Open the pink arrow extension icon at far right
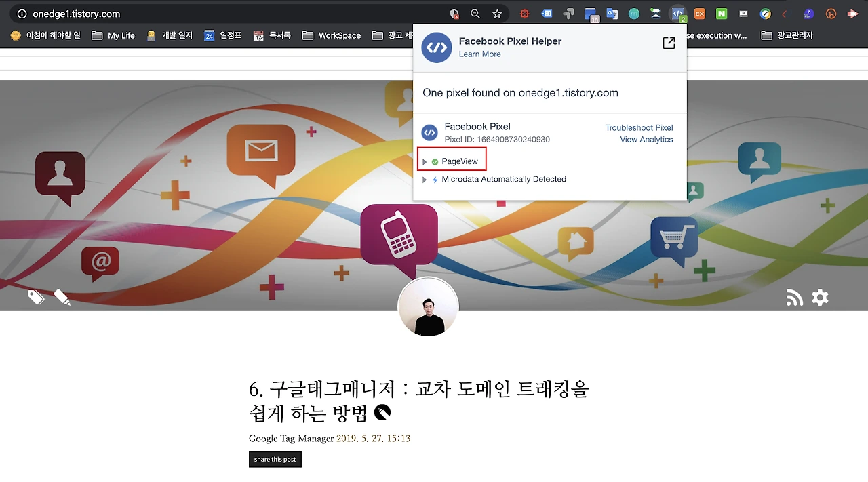Viewport: 868px width, 482px height. coord(852,14)
